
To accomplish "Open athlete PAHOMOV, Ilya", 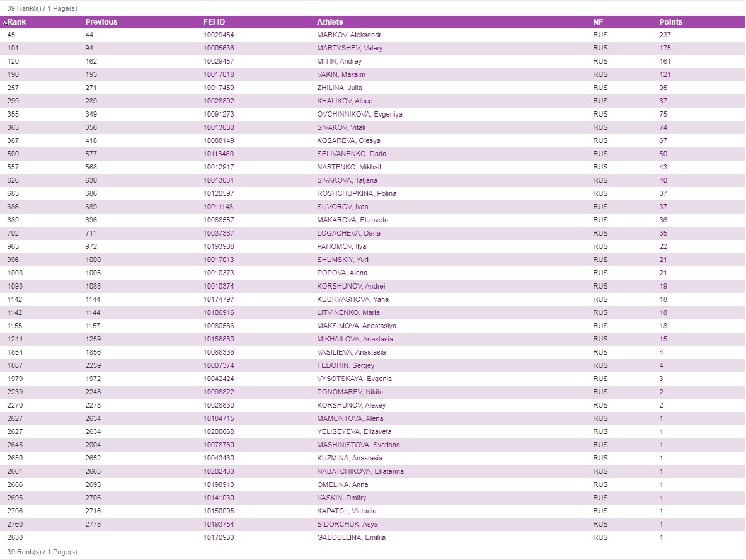I will (341, 246).
